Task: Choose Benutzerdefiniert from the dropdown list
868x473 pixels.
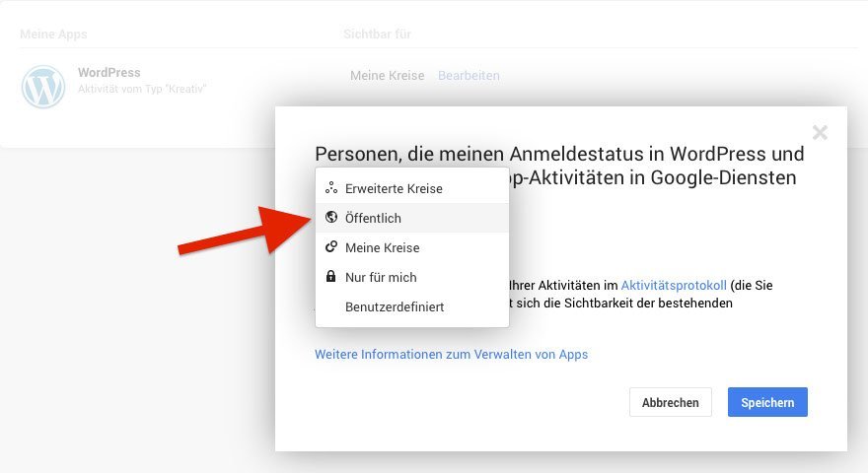Action: 412,307
